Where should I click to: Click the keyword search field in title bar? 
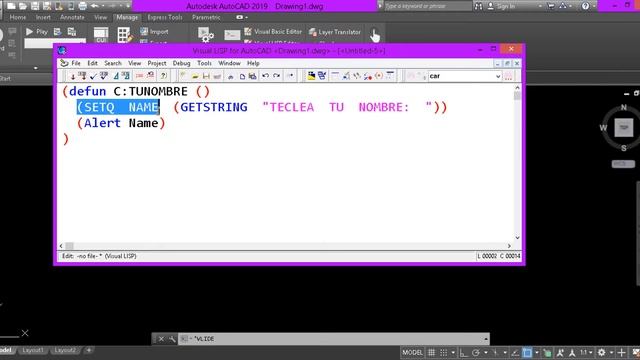[x=427, y=6]
